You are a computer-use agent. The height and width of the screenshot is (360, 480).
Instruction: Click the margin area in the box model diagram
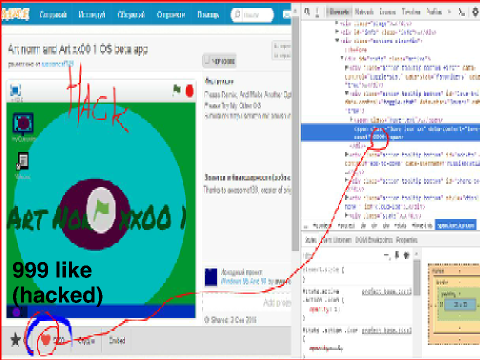[x=437, y=271]
